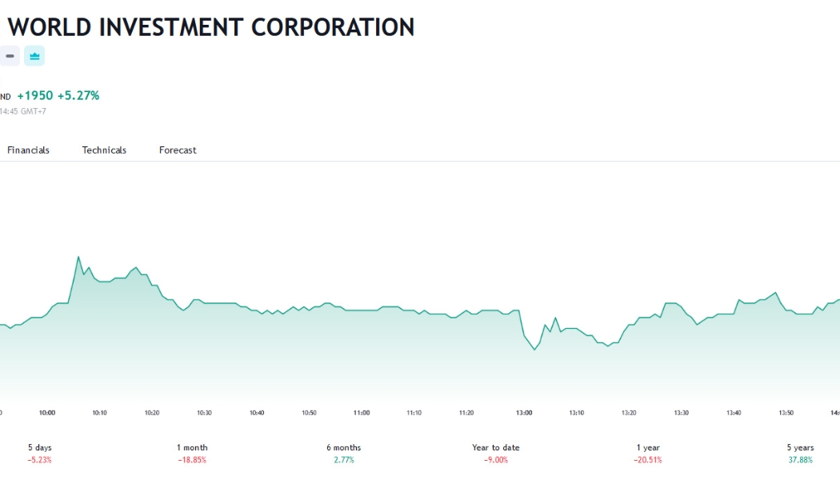Click the 13:30 time axis label
840x504 pixels.
[x=681, y=413]
